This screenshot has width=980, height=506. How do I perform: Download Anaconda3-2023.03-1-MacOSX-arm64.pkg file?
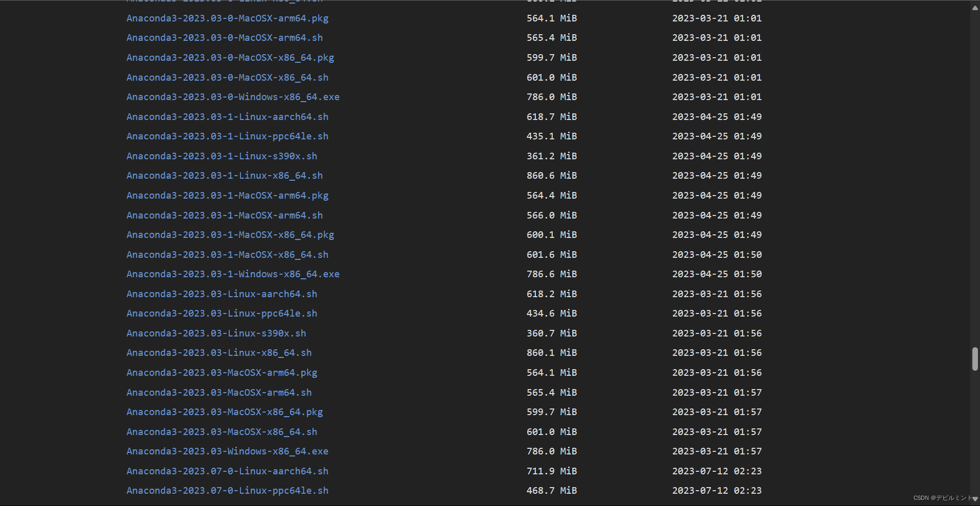pyautogui.click(x=227, y=196)
